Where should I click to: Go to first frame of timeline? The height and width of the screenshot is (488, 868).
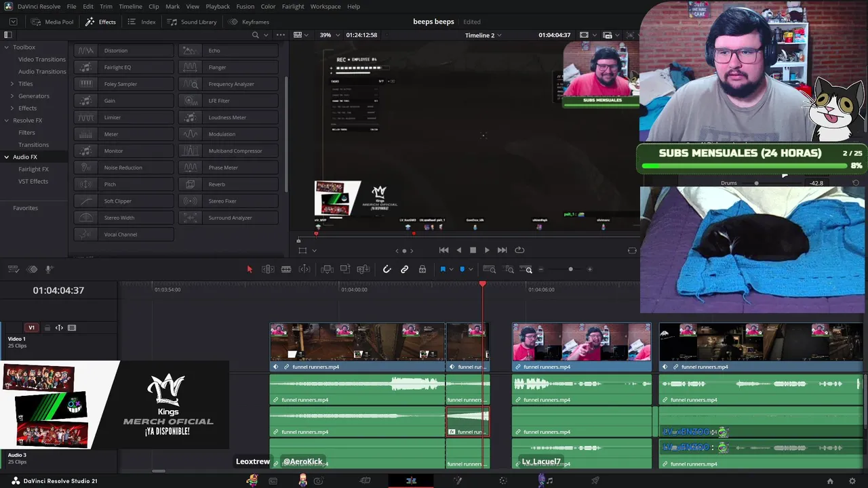(x=443, y=250)
